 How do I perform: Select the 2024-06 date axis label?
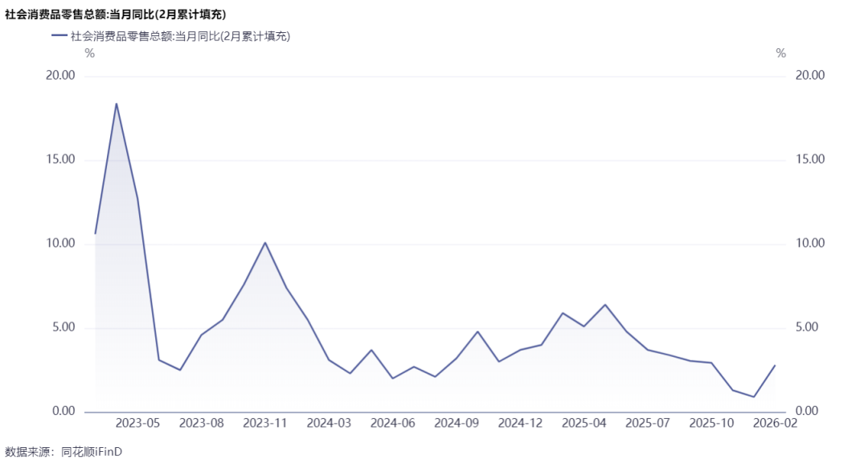tap(392, 424)
